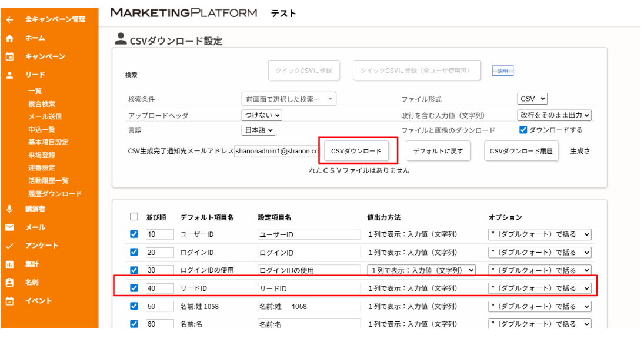Uncheck the ユーザーID row checkbox

pos(134,234)
